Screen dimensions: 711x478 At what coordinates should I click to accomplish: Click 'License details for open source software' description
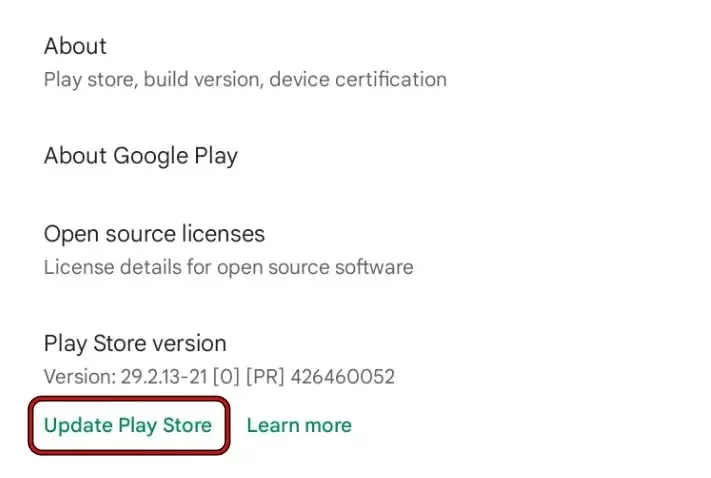[228, 267]
